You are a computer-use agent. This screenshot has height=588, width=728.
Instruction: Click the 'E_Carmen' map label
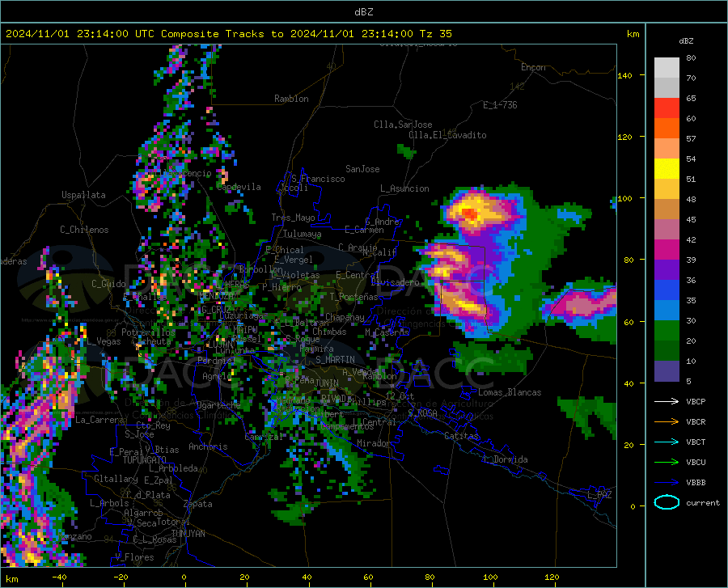tap(364, 230)
